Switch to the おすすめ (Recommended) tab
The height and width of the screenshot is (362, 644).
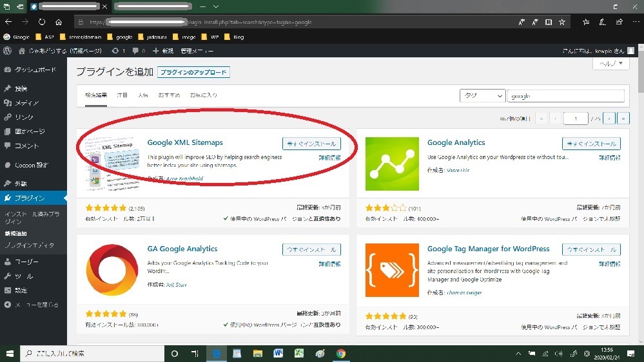168,95
